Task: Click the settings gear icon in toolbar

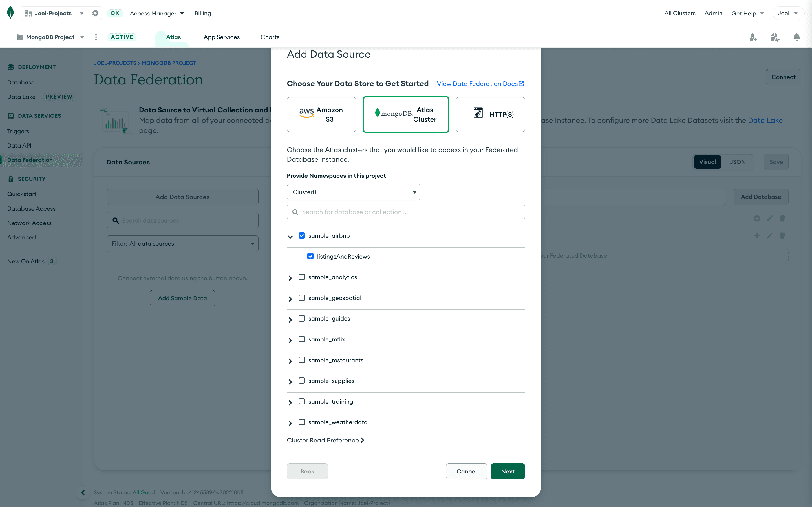Action: [x=95, y=13]
